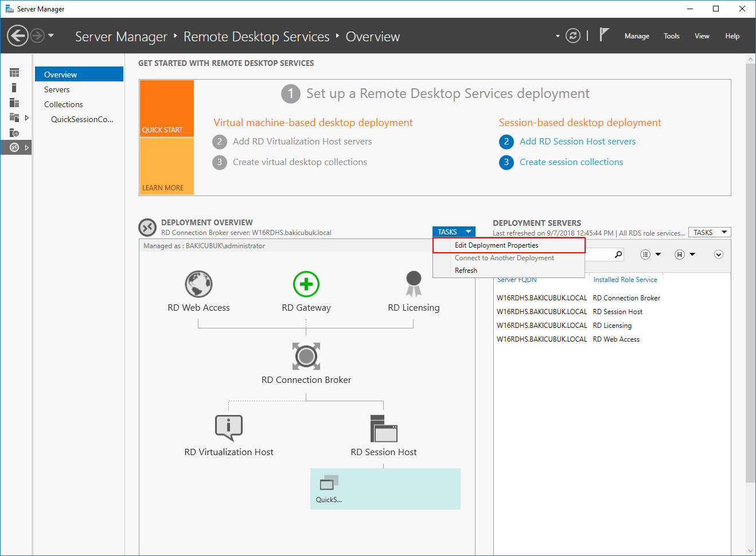Click the LEARN MORE tile

click(167, 167)
